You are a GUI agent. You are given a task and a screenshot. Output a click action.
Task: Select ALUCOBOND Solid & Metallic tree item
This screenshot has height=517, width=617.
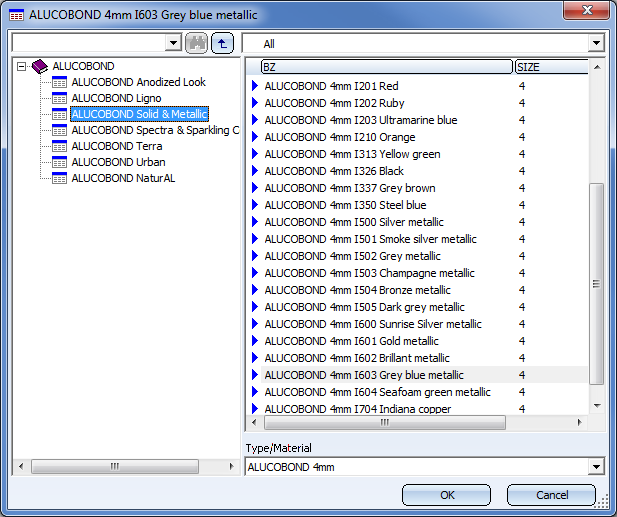(139, 114)
